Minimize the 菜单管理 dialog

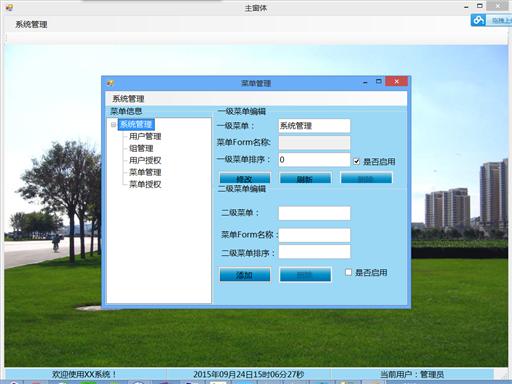(366, 82)
